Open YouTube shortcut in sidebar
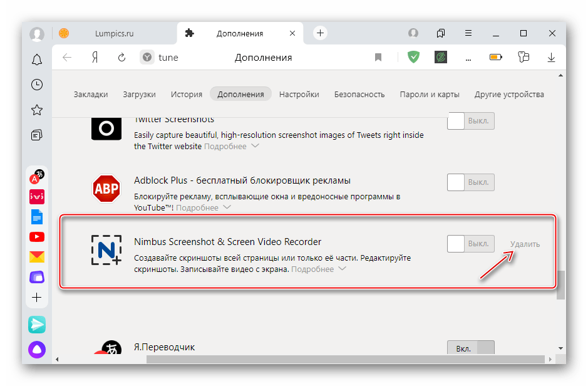 click(x=37, y=237)
